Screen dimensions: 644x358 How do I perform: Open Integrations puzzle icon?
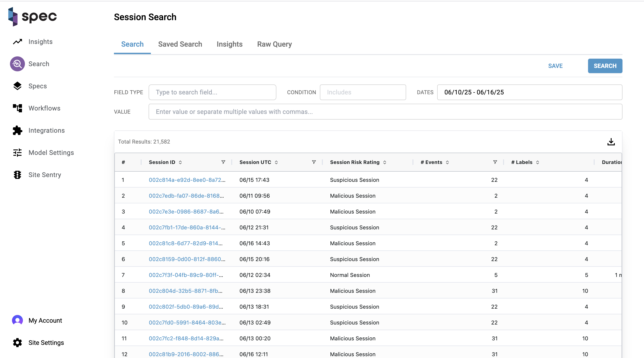(x=17, y=130)
